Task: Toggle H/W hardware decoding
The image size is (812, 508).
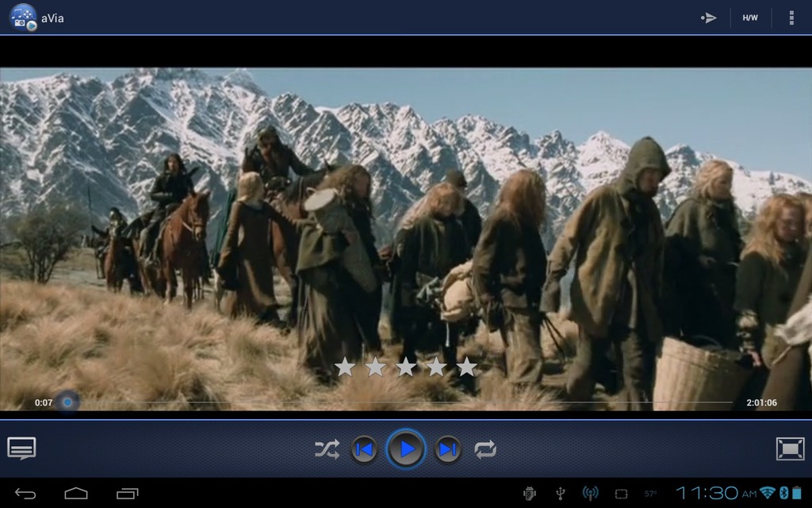Action: tap(750, 17)
